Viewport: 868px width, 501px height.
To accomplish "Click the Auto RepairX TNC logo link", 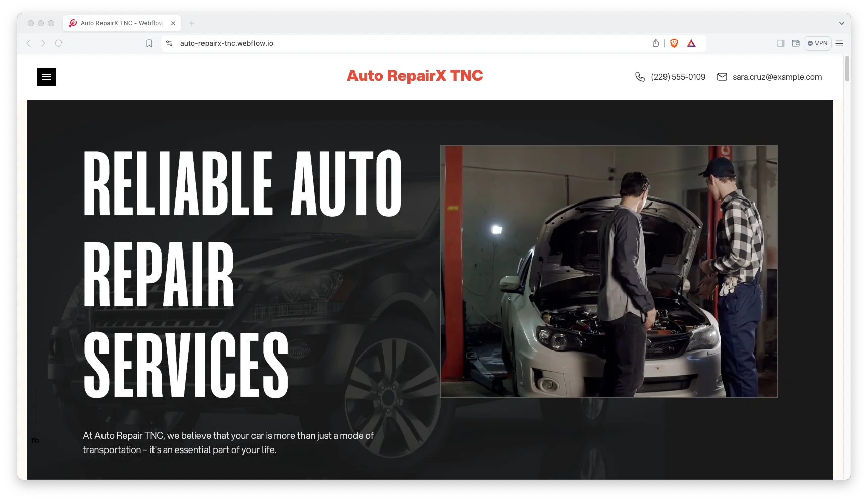I will [x=415, y=76].
